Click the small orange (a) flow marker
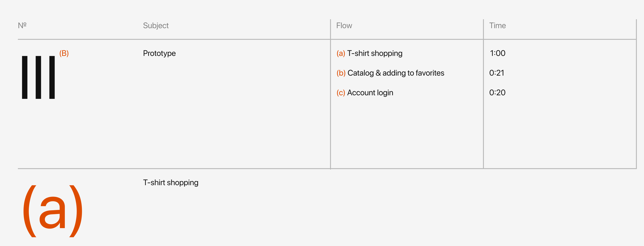The image size is (644, 246). tap(341, 53)
